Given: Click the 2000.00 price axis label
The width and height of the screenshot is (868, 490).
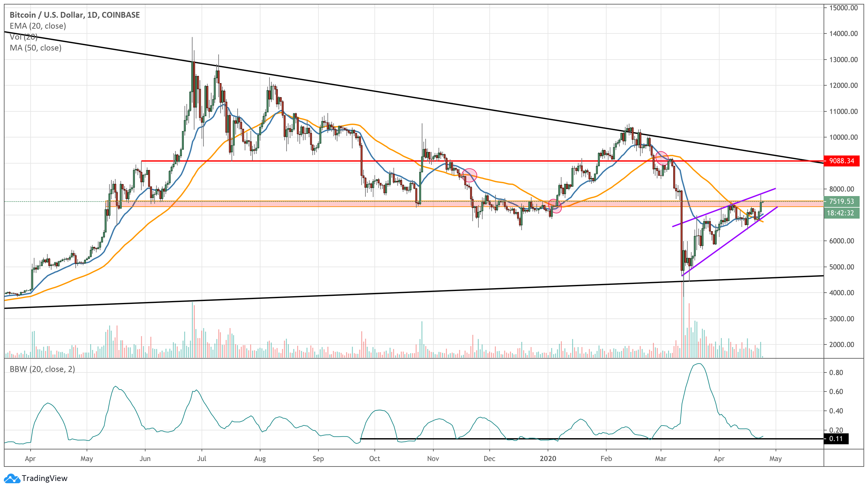Looking at the screenshot, I should pyautogui.click(x=841, y=344).
